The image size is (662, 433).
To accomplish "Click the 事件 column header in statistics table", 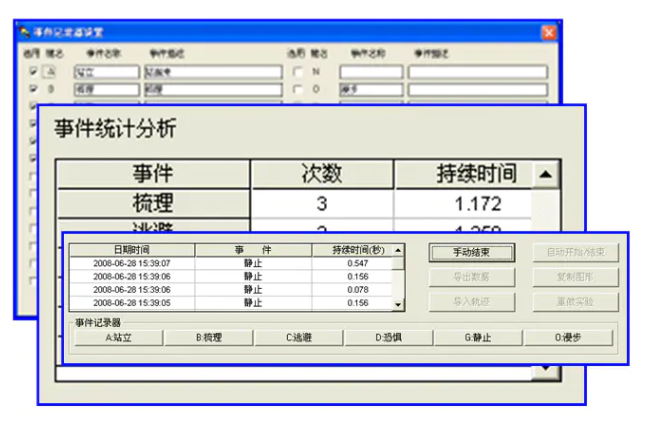I will coord(153,173).
